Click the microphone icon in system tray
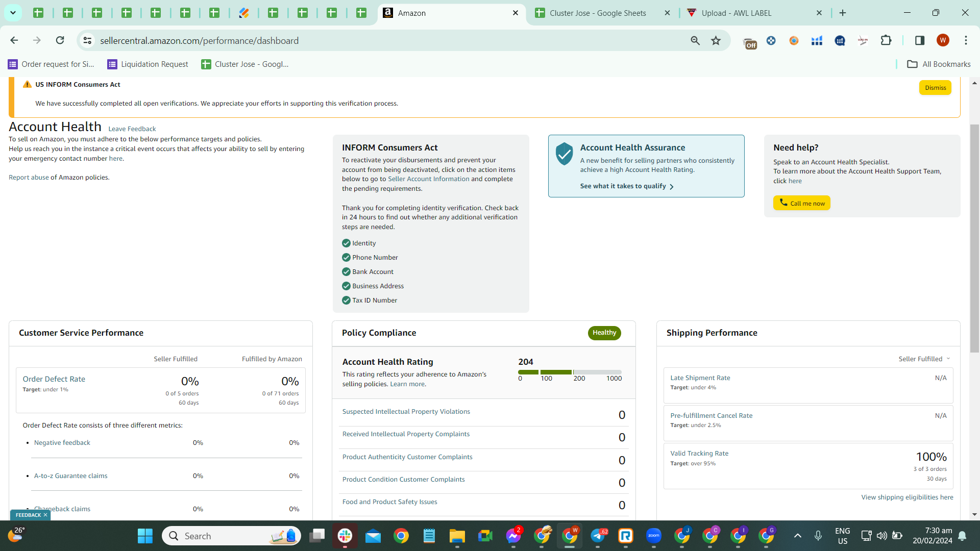Image resolution: width=980 pixels, height=551 pixels. [x=818, y=536]
